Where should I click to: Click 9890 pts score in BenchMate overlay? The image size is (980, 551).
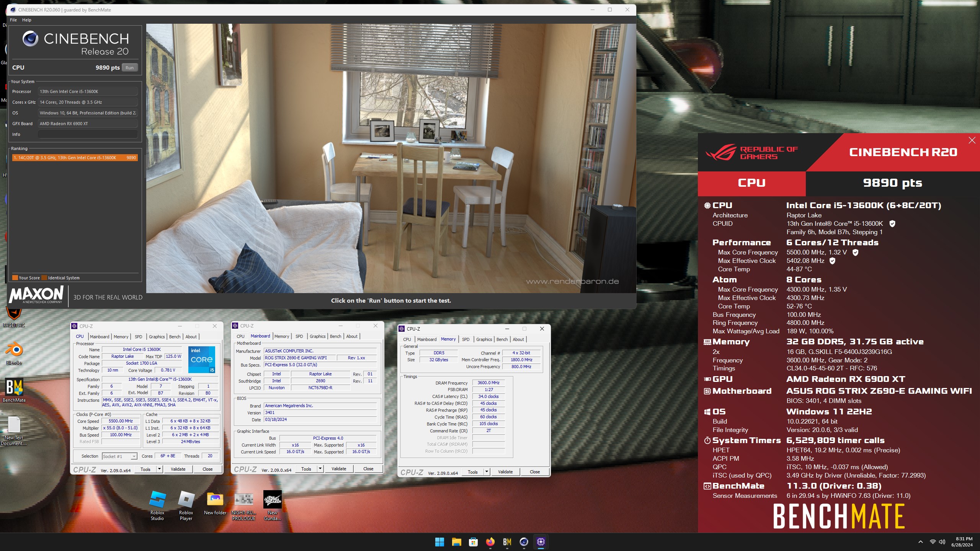[x=892, y=183]
